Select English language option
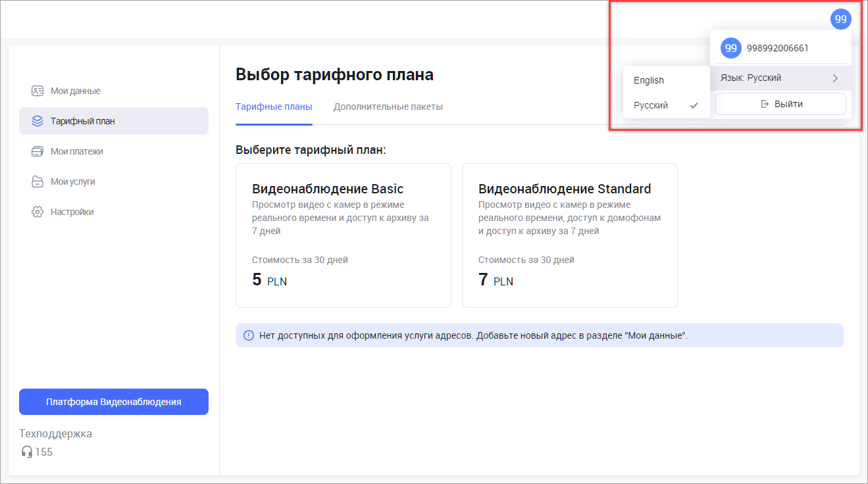 click(x=649, y=80)
